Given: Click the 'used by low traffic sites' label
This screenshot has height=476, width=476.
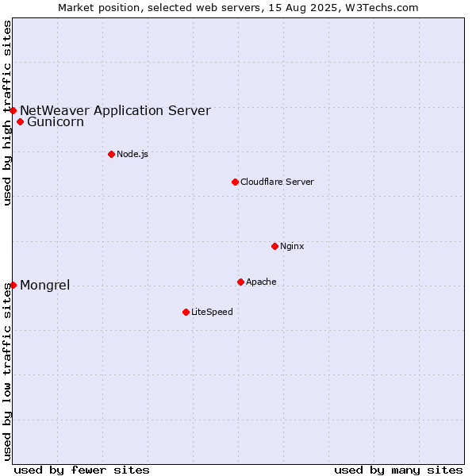Looking at the screenshot, I should (x=6, y=372).
